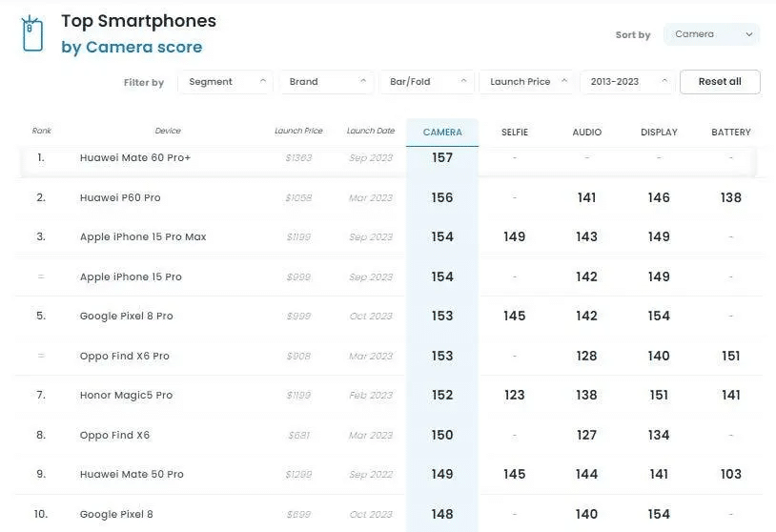Open the 2013-2023 year range filter
Image resolution: width=776 pixels, height=532 pixels.
pos(627,82)
